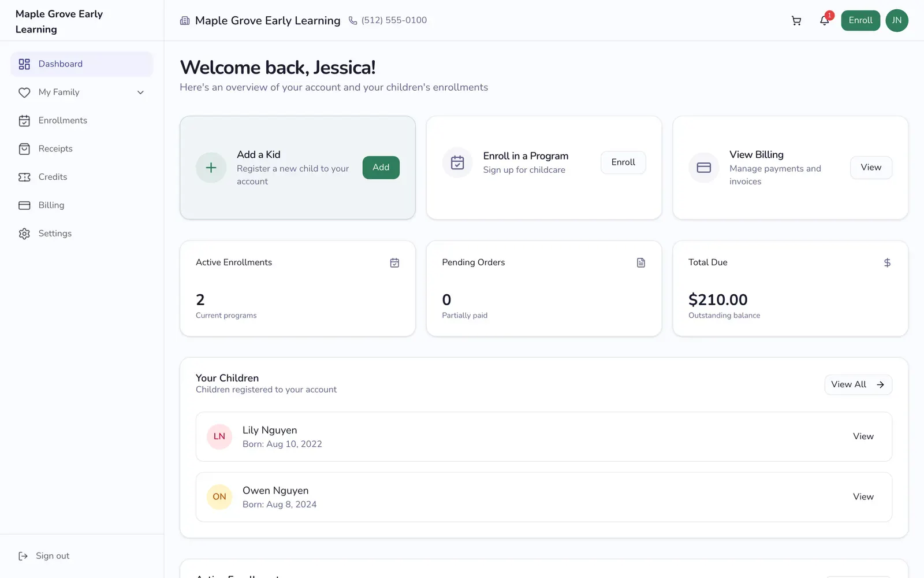
Task: Click the phone icon next to (512) 555-0100
Action: [353, 21]
